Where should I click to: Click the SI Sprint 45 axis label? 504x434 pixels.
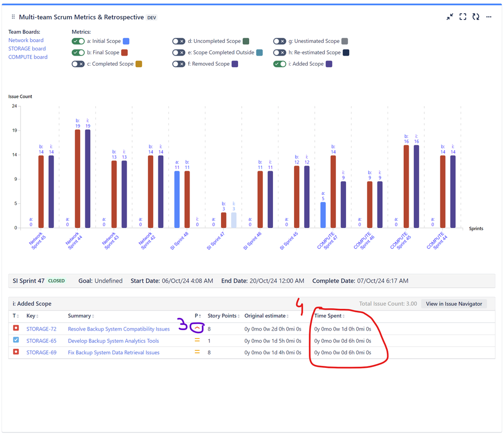pos(289,241)
